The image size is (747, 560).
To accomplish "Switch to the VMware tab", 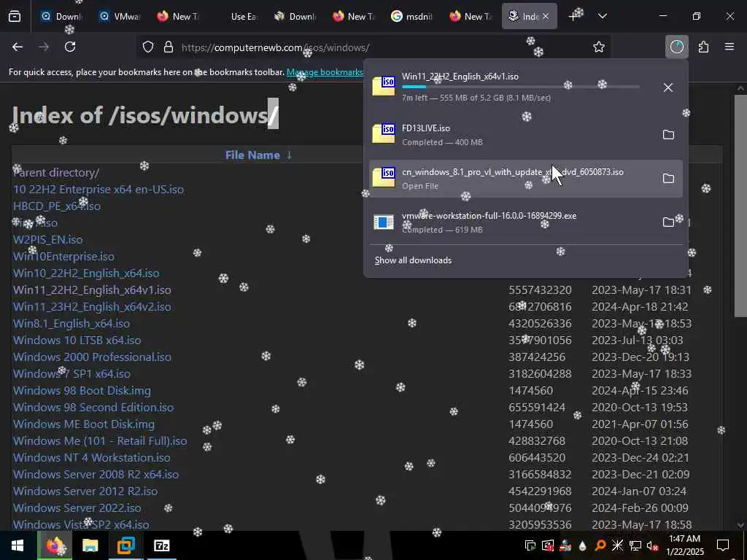I will click(120, 16).
